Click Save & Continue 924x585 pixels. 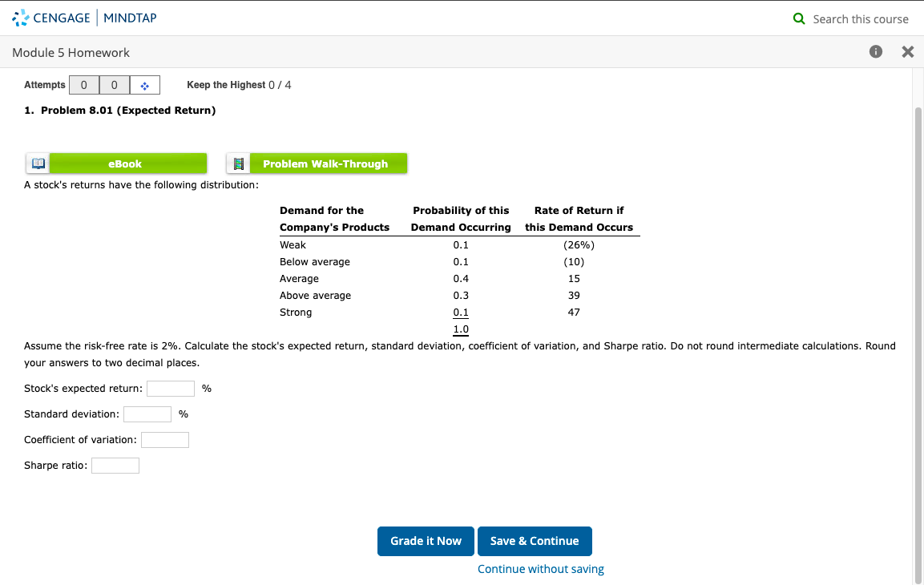(x=535, y=541)
